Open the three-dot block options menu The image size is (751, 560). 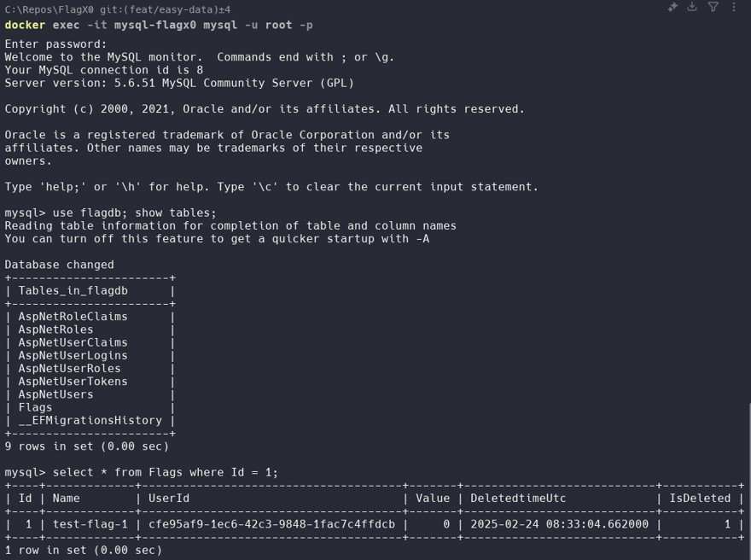click(734, 7)
